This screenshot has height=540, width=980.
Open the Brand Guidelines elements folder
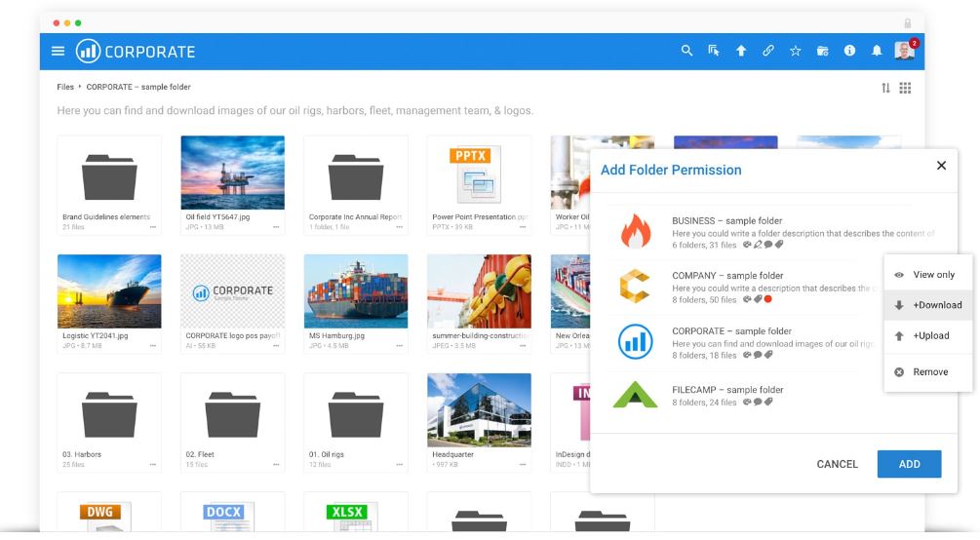click(x=109, y=176)
